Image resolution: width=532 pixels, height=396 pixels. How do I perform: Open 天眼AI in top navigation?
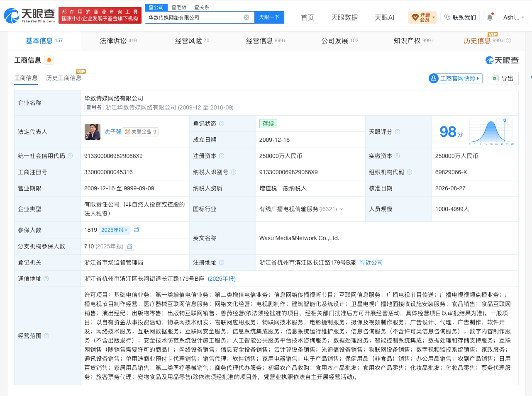tap(385, 17)
